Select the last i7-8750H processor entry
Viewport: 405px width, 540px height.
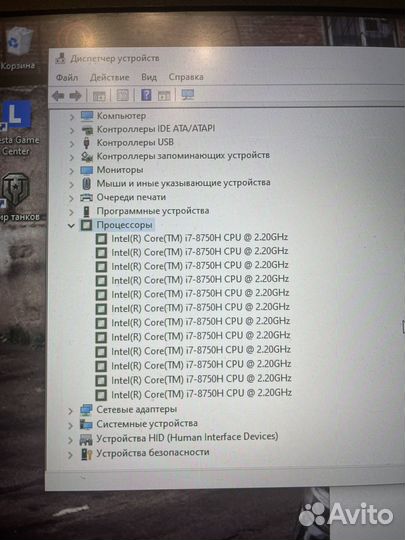coord(201,394)
